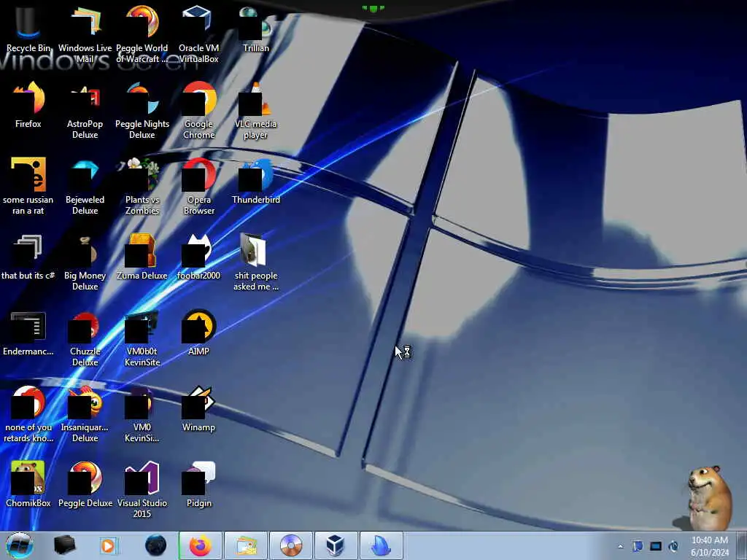747x560 pixels.
Task: Open the clock showing 10:40 AM
Action: (x=709, y=546)
